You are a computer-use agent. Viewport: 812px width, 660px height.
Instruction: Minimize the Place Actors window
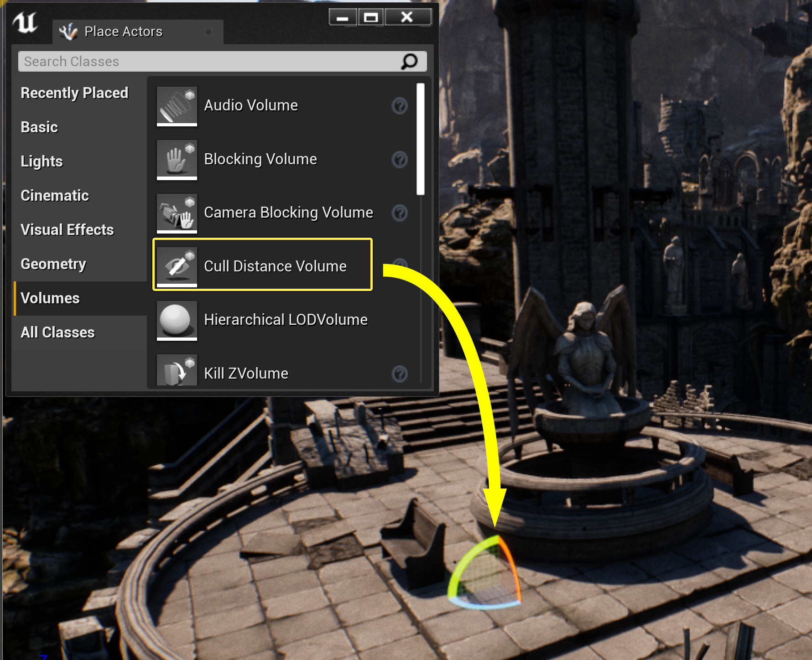[343, 18]
